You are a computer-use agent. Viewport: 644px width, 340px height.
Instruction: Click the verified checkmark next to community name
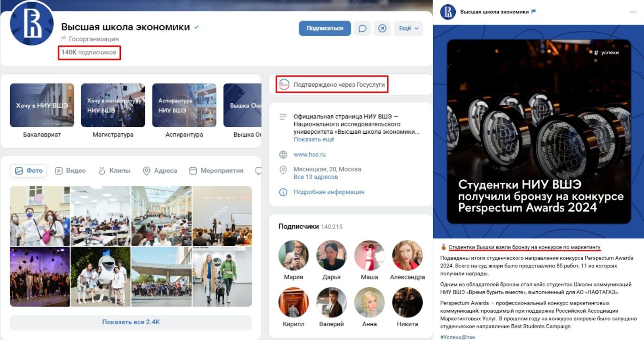(196, 27)
